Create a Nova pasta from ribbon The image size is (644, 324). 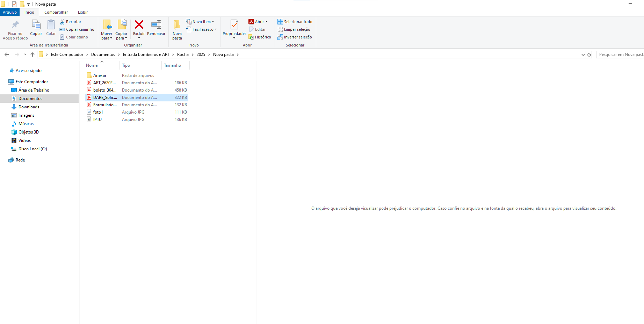177,30
